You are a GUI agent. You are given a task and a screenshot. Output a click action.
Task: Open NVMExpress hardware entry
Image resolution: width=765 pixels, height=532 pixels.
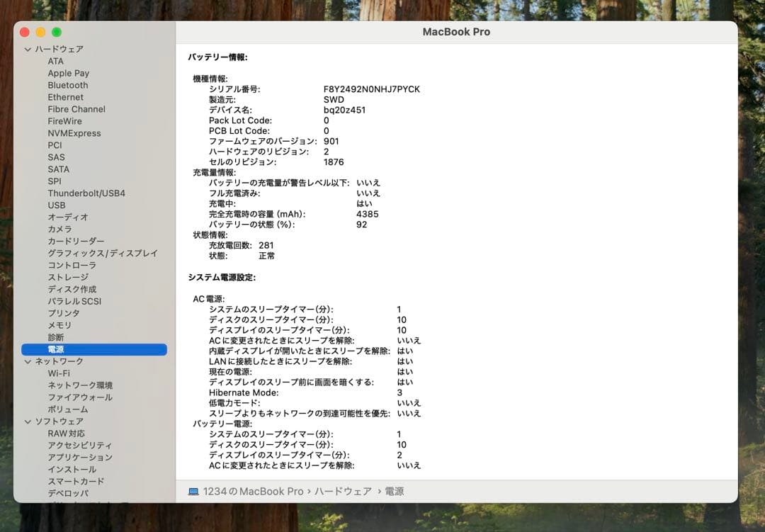tap(74, 133)
